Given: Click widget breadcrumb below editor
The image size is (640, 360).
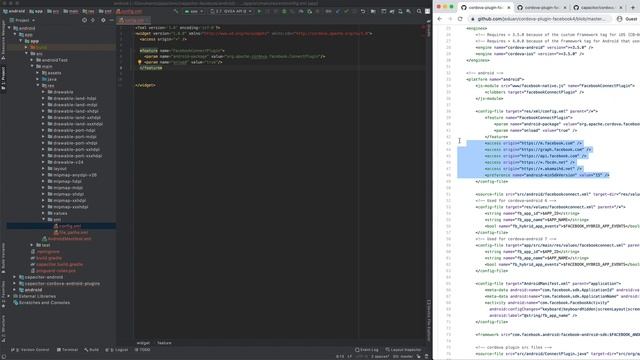Looking at the screenshot, I should (143, 343).
